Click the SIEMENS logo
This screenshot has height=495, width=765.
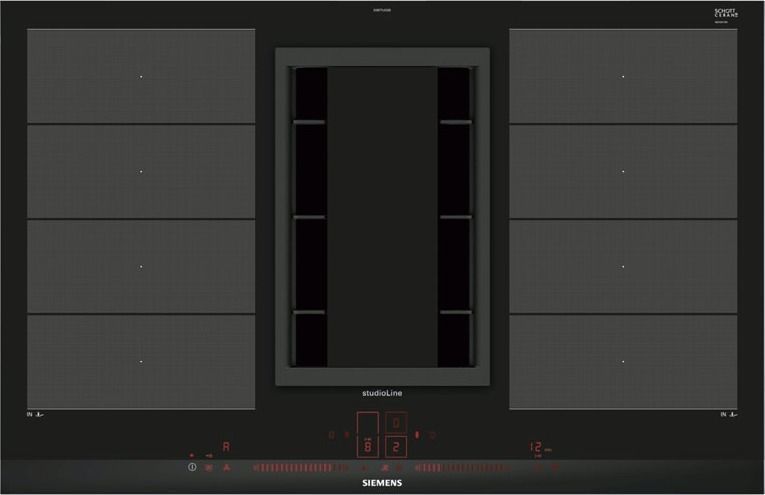[382, 483]
